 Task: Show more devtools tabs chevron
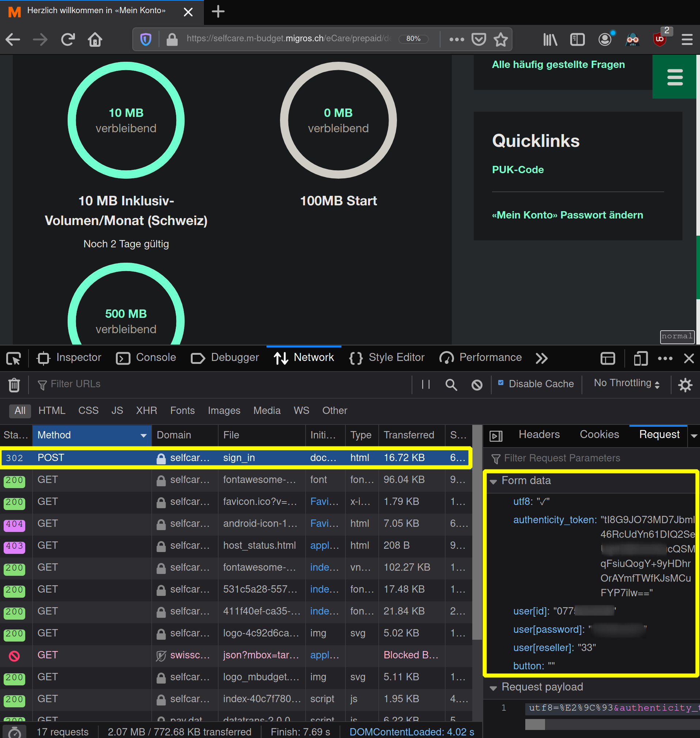[x=541, y=358]
